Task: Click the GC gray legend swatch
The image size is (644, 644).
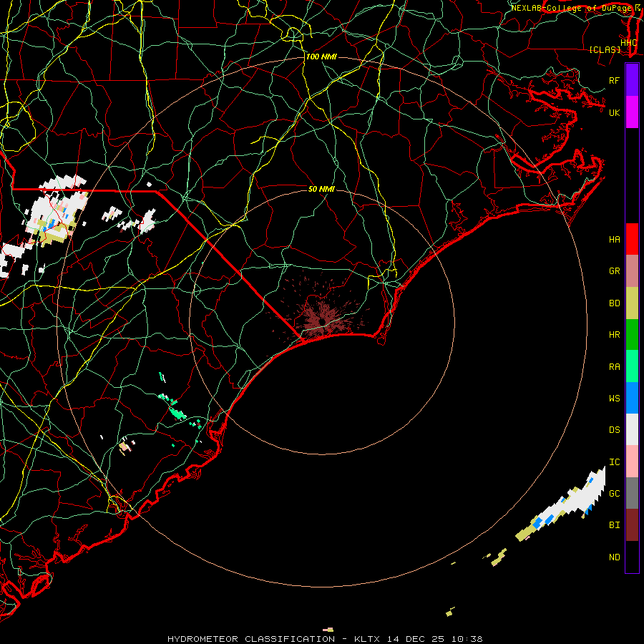Action: (632, 493)
